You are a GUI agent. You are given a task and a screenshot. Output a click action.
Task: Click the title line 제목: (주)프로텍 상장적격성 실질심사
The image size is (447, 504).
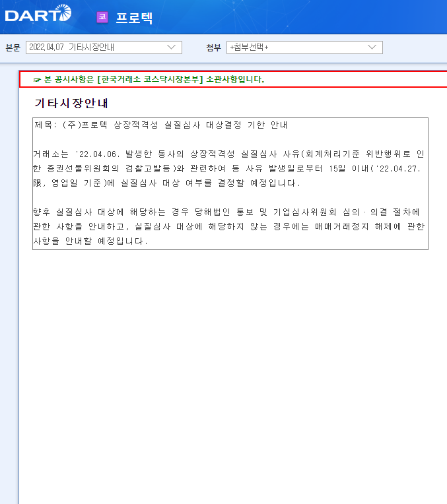pyautogui.click(x=160, y=125)
